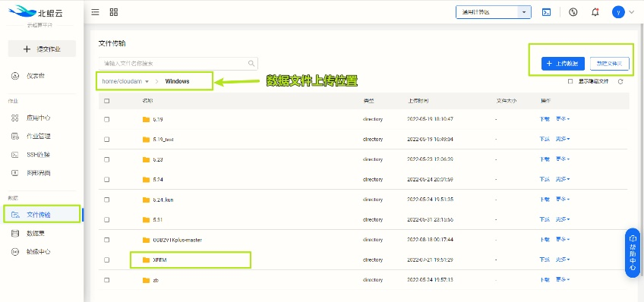The width and height of the screenshot is (644, 302).
Task: Click the hamburger menu collapse icon
Action: [95, 12]
